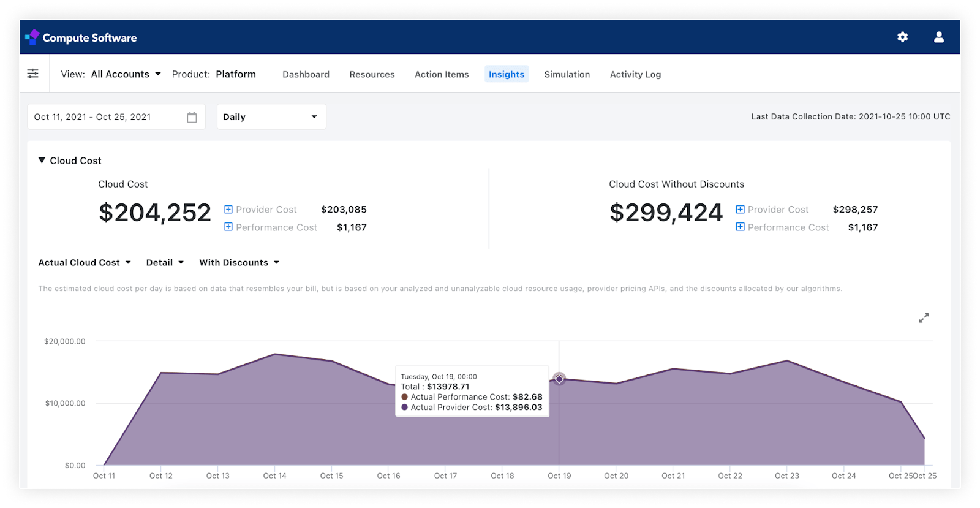Click the $10,000.00 y-axis label
This screenshot has width=980, height=508.
tap(65, 403)
